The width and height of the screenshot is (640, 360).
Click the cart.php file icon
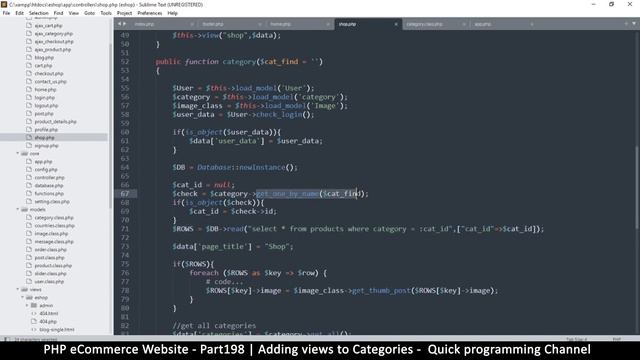tap(29, 65)
